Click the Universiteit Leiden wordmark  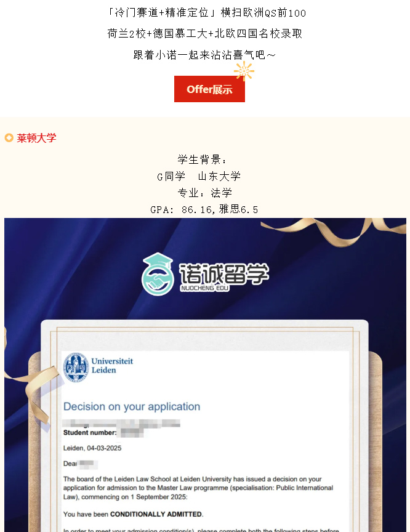click(x=112, y=365)
